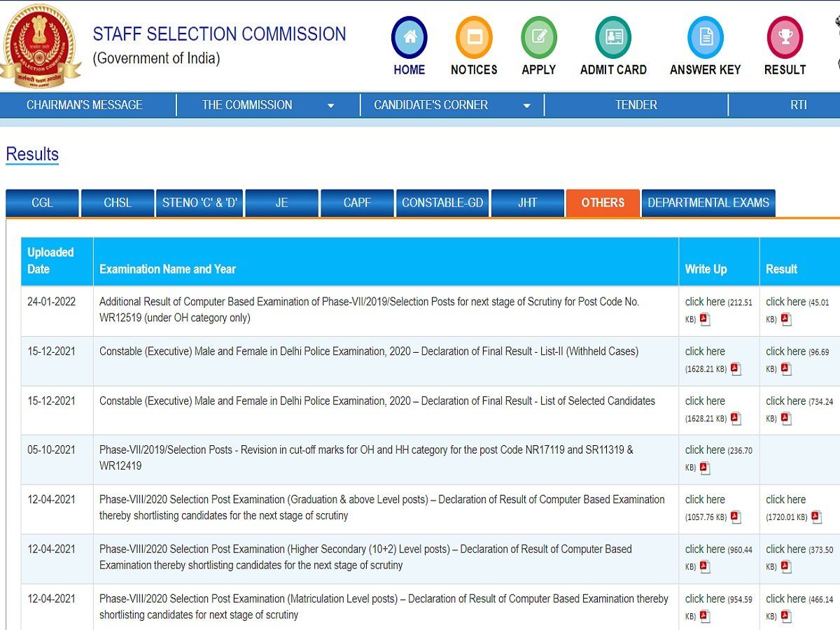Click Write Up 'click here' for List-II Withheld Cases
The height and width of the screenshot is (630, 840).
point(705,351)
